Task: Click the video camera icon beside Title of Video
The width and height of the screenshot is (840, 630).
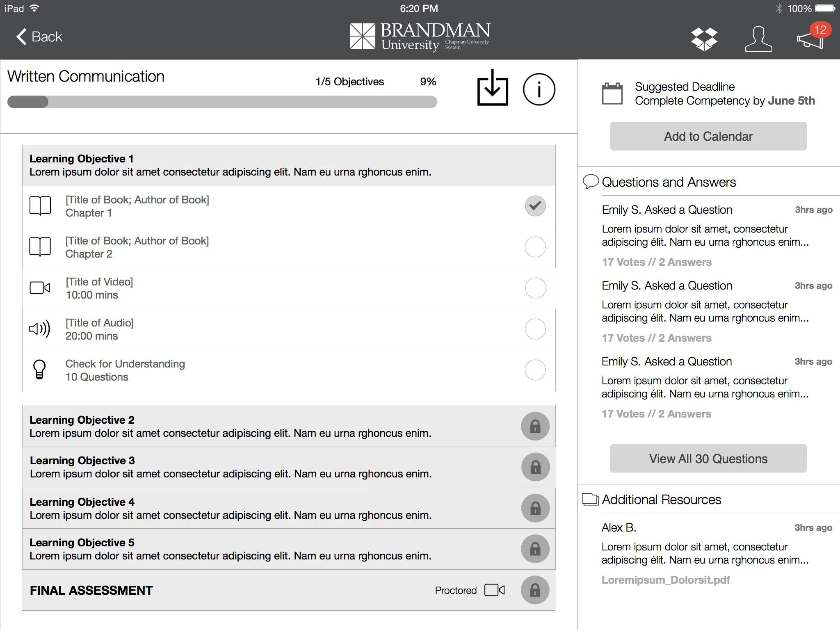Action: pyautogui.click(x=40, y=288)
